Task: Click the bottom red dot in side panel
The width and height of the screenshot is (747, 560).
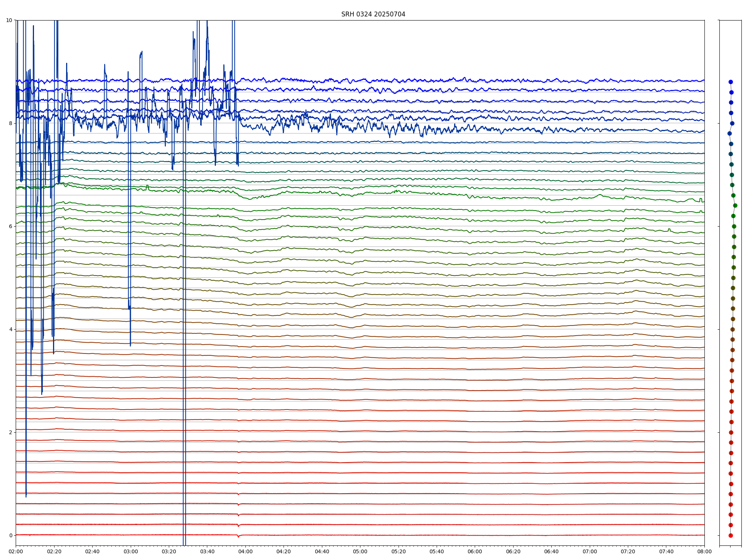Action: point(731,535)
